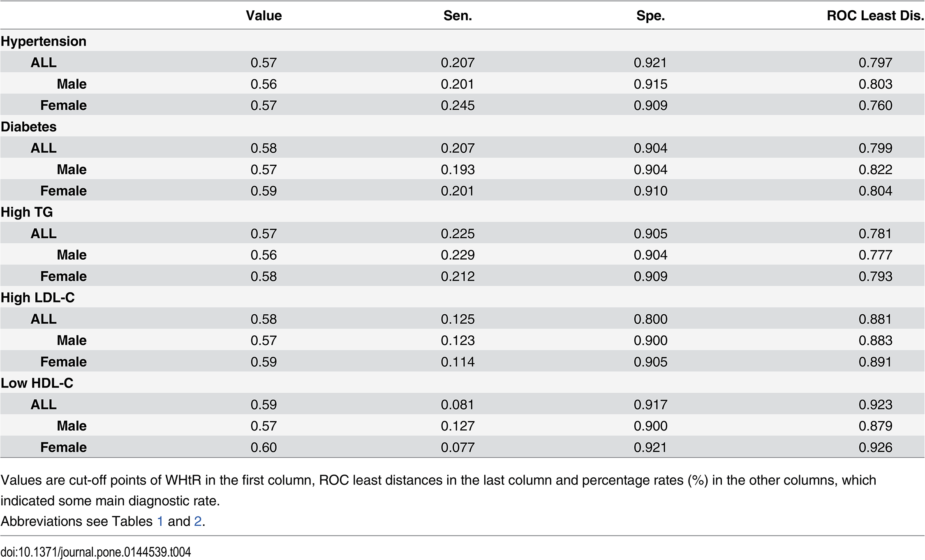
Task: Click the Male row label under High TG
Action: (x=72, y=255)
